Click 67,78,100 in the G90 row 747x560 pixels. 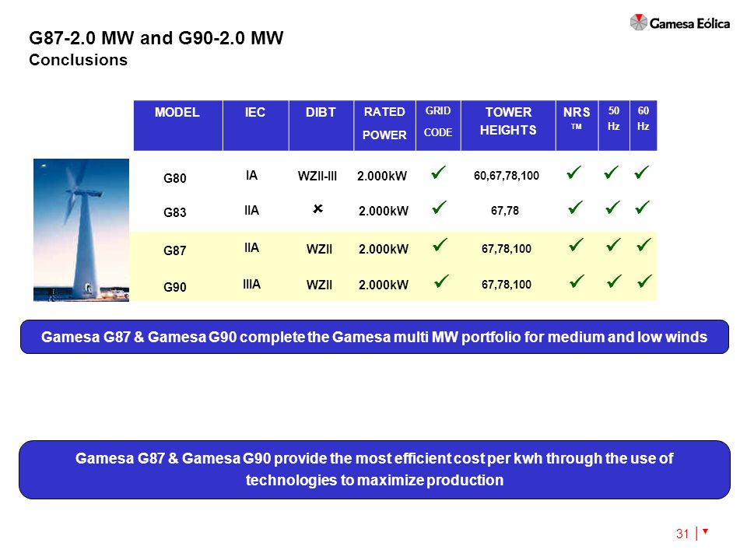[x=507, y=285]
